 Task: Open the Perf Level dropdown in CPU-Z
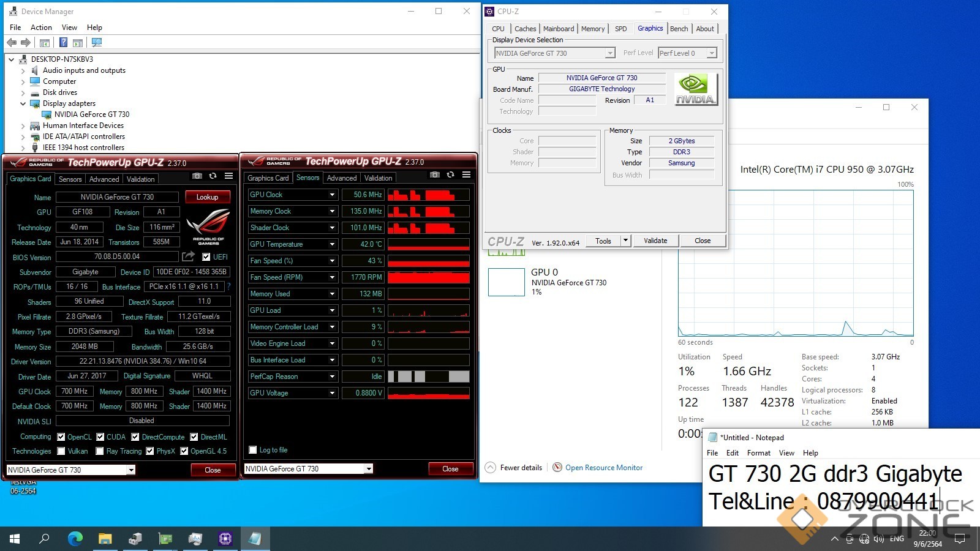711,53
